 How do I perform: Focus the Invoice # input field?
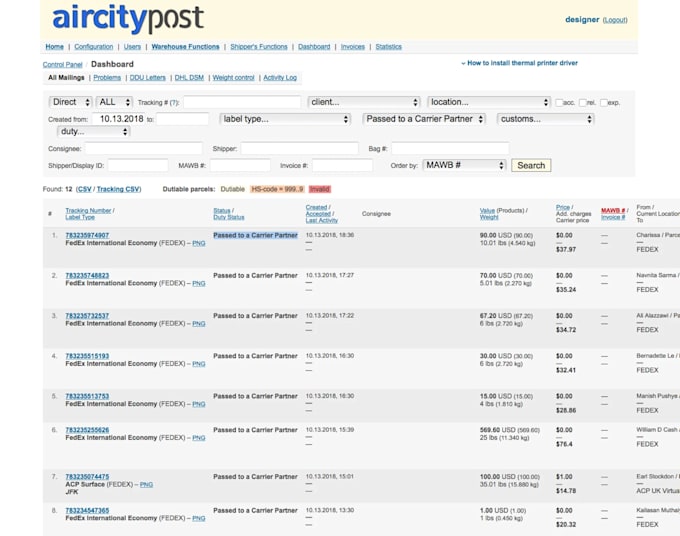coord(342,166)
